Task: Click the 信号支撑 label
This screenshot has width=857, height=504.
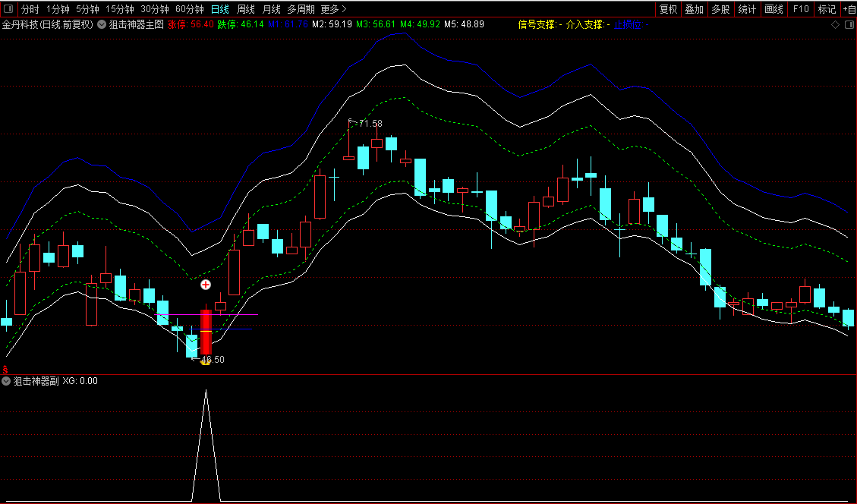Action: pos(537,24)
